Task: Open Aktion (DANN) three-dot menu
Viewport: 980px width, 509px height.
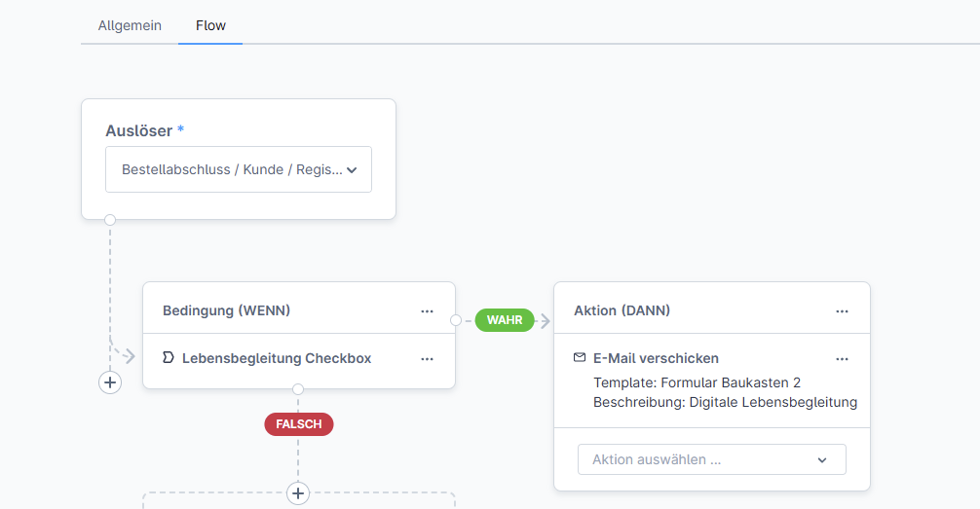Action: tap(842, 311)
